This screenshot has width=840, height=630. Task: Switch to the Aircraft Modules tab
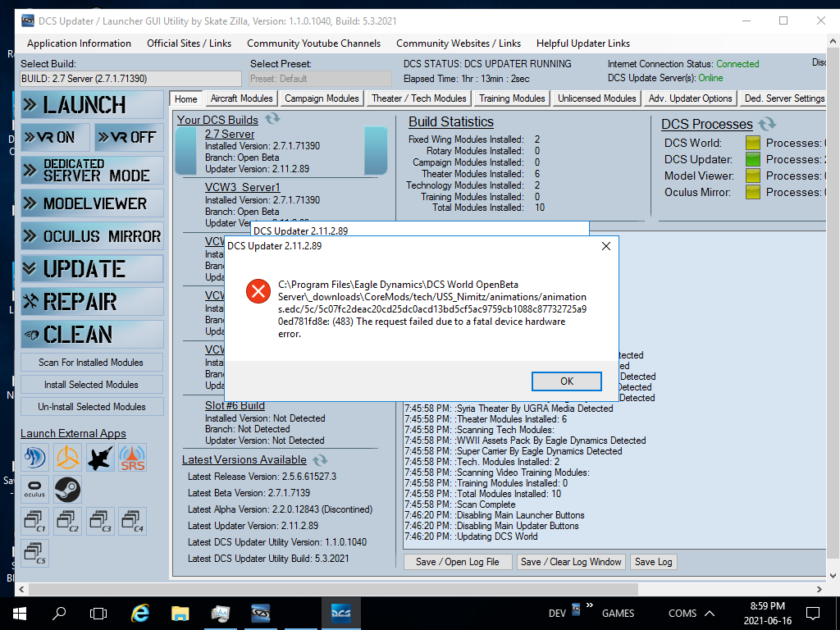click(242, 98)
